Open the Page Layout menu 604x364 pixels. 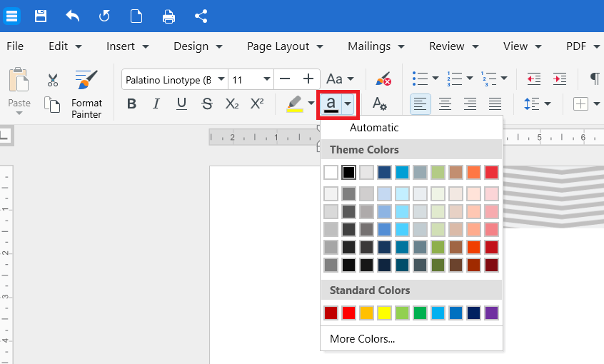(285, 46)
